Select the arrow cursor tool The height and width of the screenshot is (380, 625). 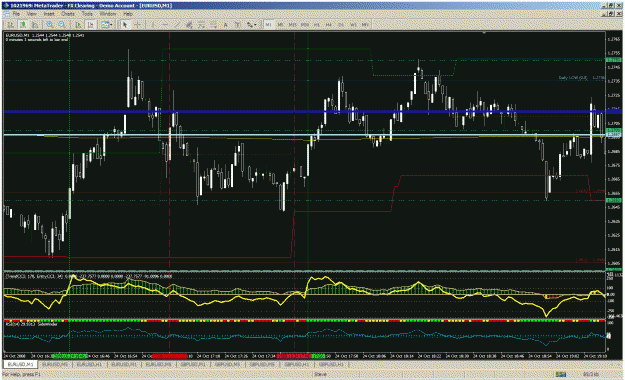[125, 25]
